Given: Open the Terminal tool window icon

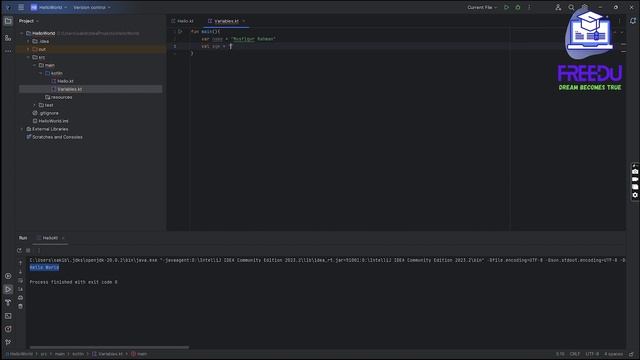Looking at the screenshot, I should [x=8, y=316].
